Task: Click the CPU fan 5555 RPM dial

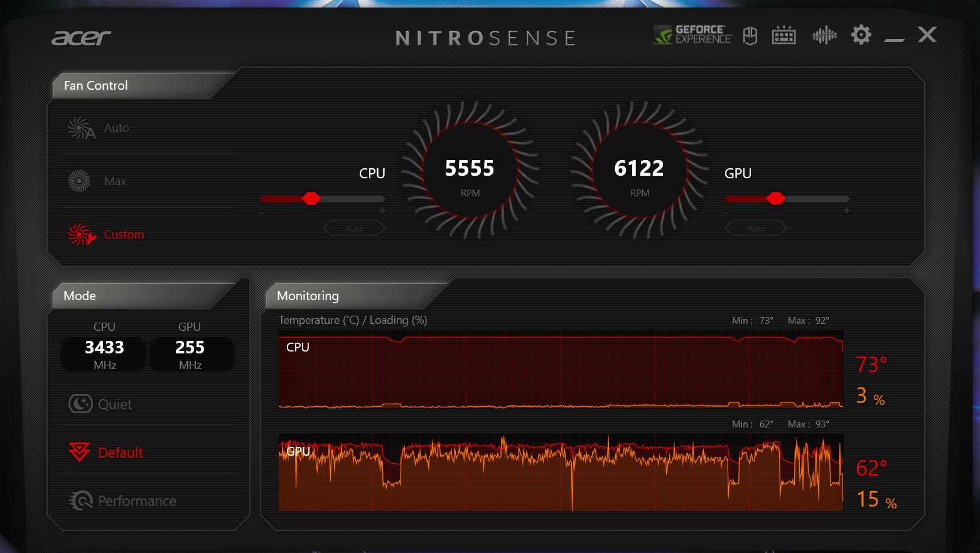Action: coord(470,169)
